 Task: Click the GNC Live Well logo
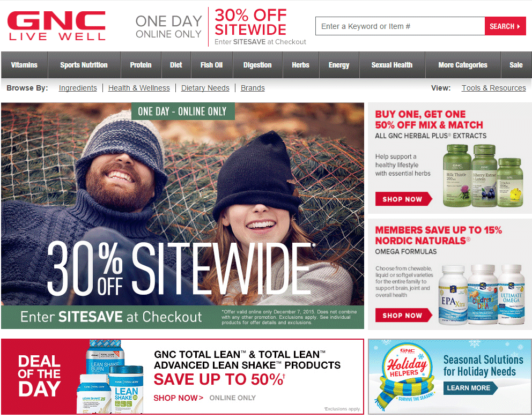pyautogui.click(x=56, y=26)
